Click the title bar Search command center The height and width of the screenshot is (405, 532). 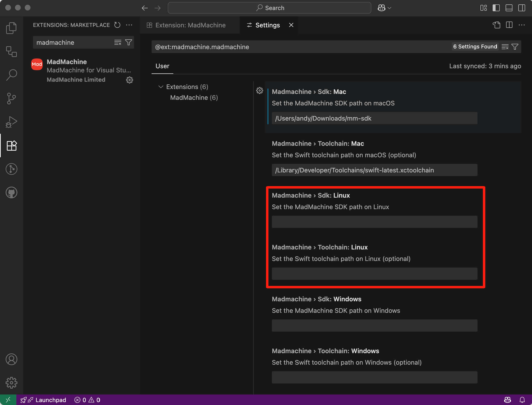[x=269, y=8]
